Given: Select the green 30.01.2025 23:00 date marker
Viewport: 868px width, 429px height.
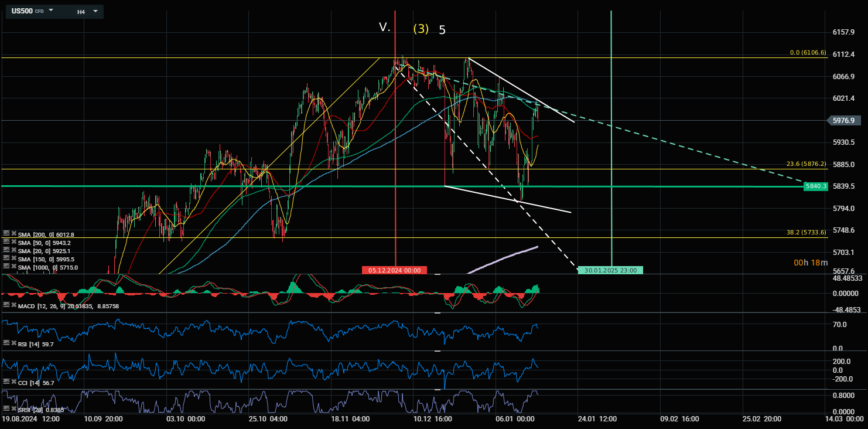Looking at the screenshot, I should pos(610,270).
